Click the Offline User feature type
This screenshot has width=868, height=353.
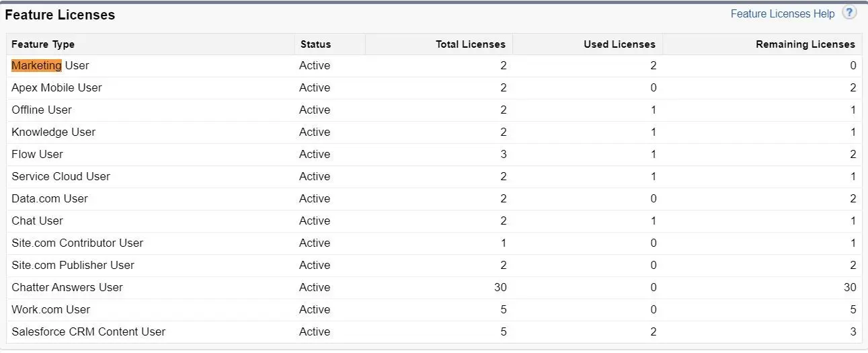[42, 110]
